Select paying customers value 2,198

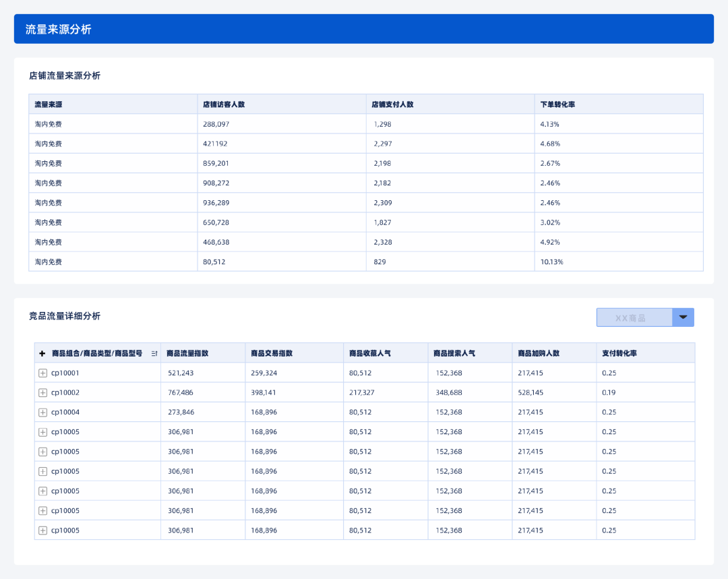point(383,163)
